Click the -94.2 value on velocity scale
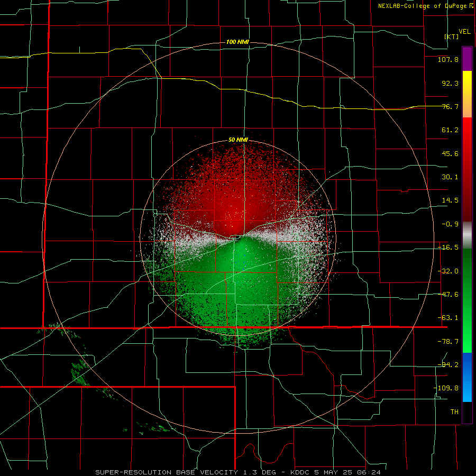476x476 pixels. (448, 364)
